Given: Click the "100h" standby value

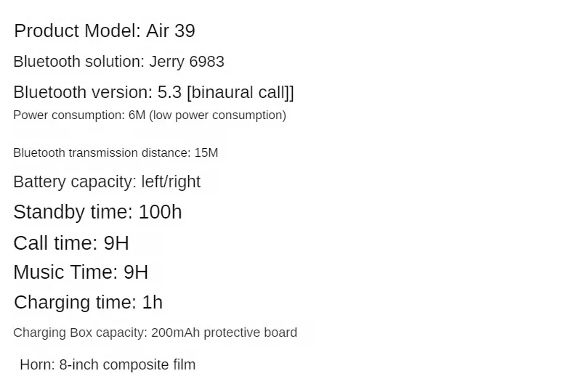Looking at the screenshot, I should tap(161, 212).
